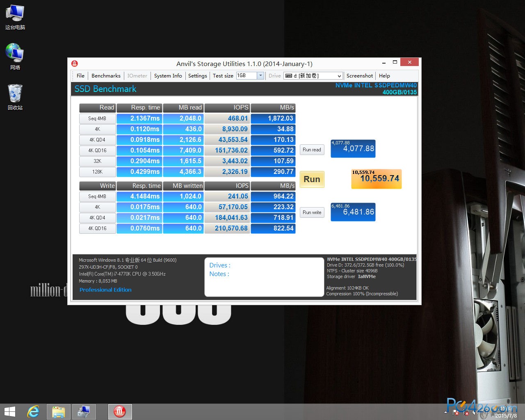Click the Windows Start button

[9, 412]
